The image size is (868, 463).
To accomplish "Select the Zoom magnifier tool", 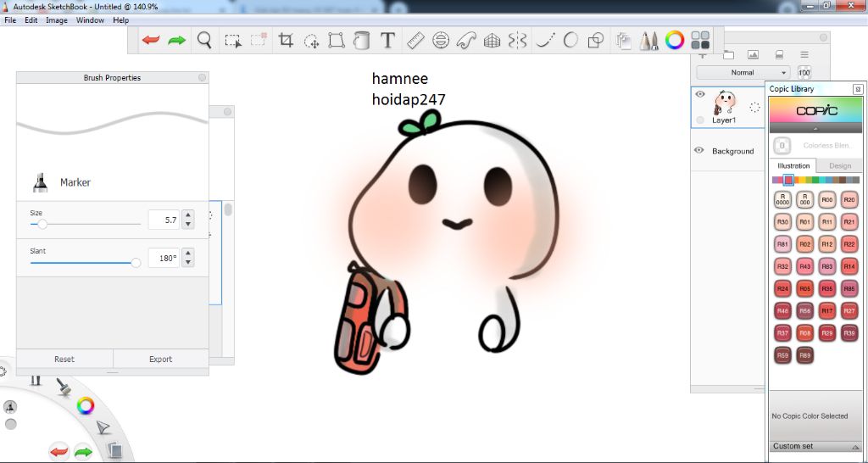I will tap(205, 40).
